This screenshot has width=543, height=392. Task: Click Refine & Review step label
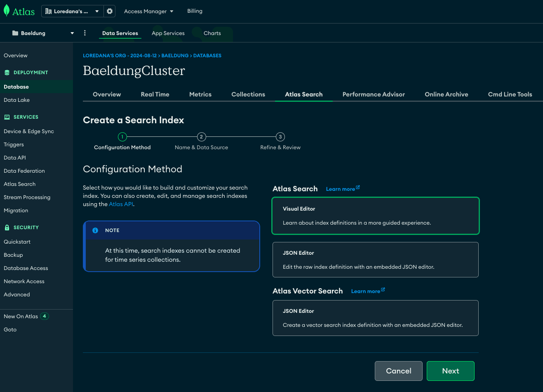pos(280,148)
